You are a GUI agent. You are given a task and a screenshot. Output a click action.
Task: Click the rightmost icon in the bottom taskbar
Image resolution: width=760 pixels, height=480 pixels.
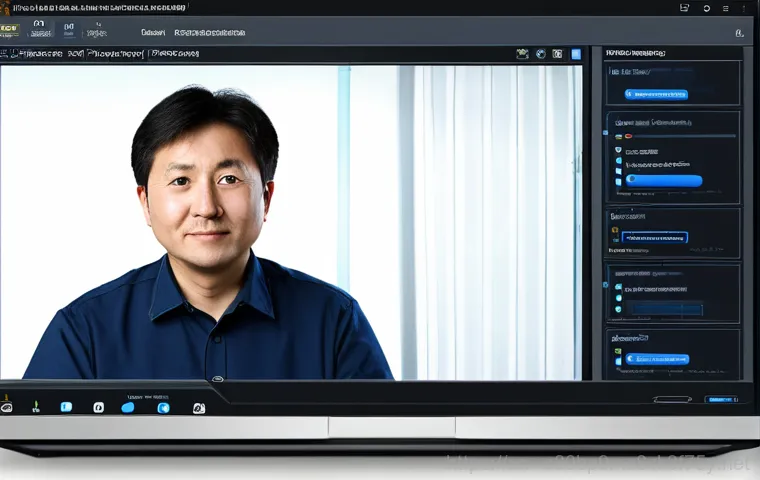[198, 408]
